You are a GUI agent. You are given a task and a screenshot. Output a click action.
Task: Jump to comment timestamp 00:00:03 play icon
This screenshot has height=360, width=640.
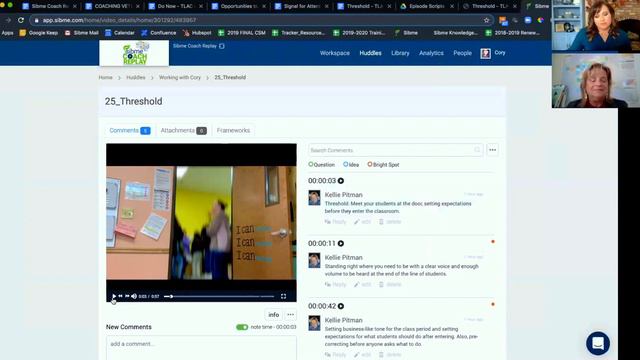coord(341,181)
